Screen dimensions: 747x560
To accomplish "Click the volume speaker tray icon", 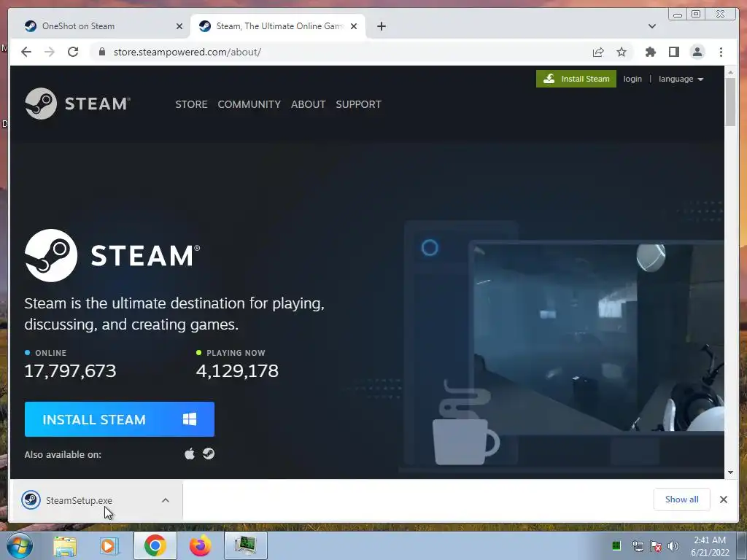I will tap(673, 546).
